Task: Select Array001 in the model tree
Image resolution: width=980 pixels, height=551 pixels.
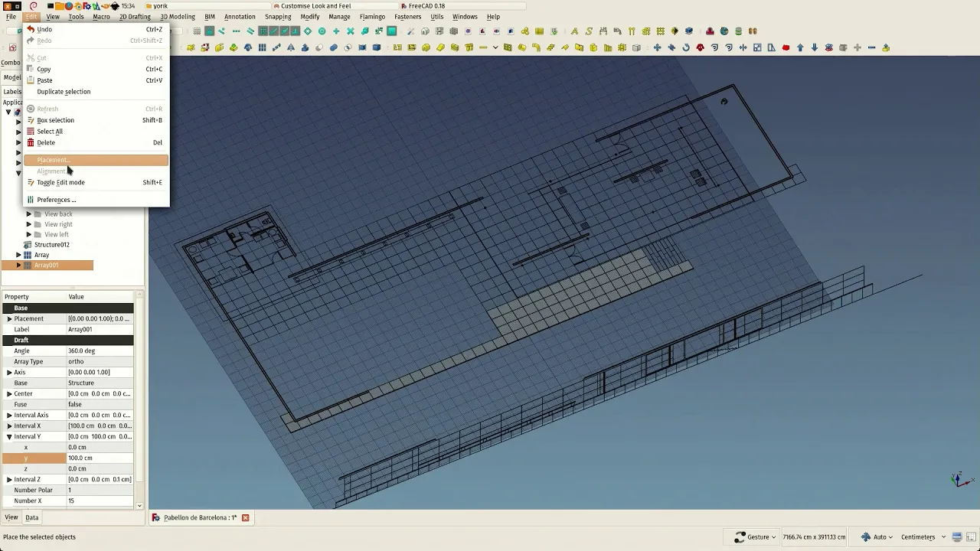Action: click(47, 265)
